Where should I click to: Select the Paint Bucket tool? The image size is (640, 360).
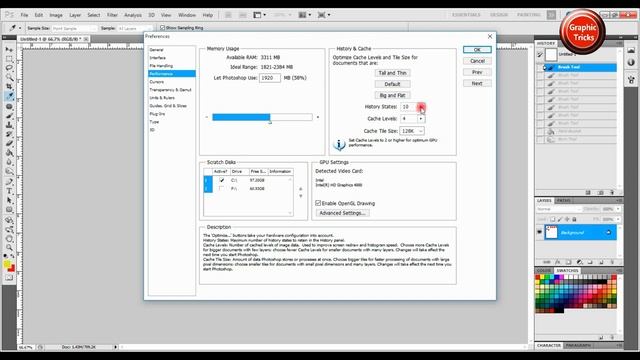[9, 153]
